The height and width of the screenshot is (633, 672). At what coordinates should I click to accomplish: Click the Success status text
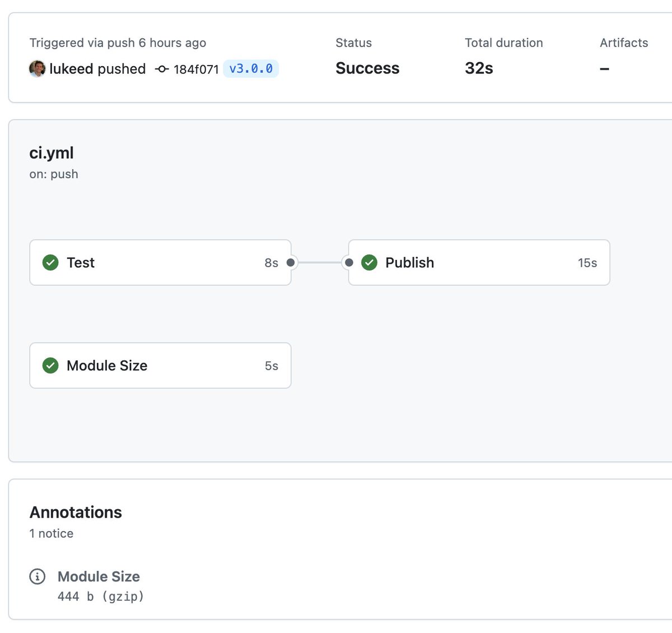tap(367, 68)
